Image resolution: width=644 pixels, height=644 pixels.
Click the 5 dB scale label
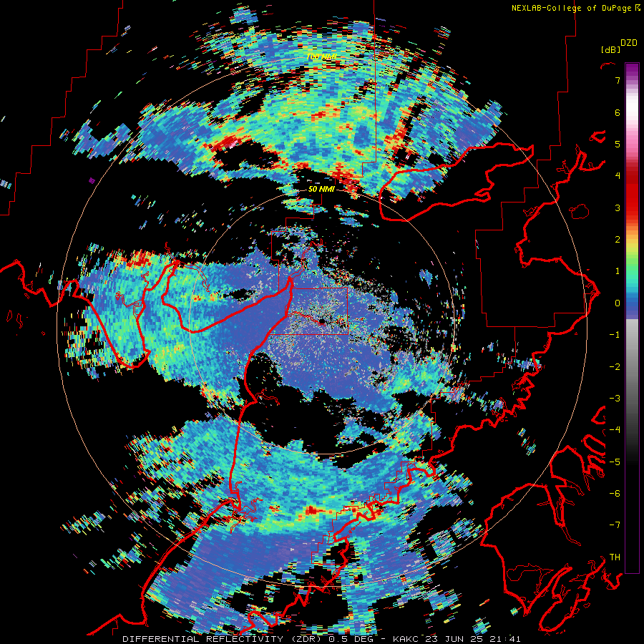tap(618, 144)
